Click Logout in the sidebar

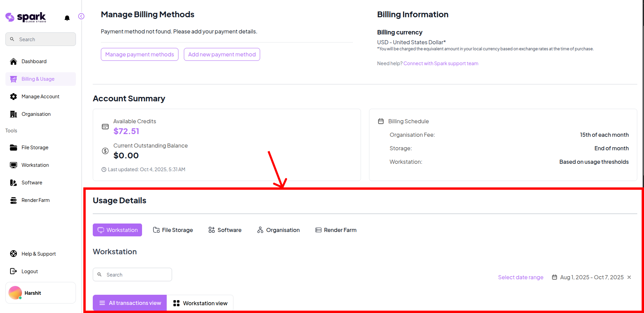(29, 271)
